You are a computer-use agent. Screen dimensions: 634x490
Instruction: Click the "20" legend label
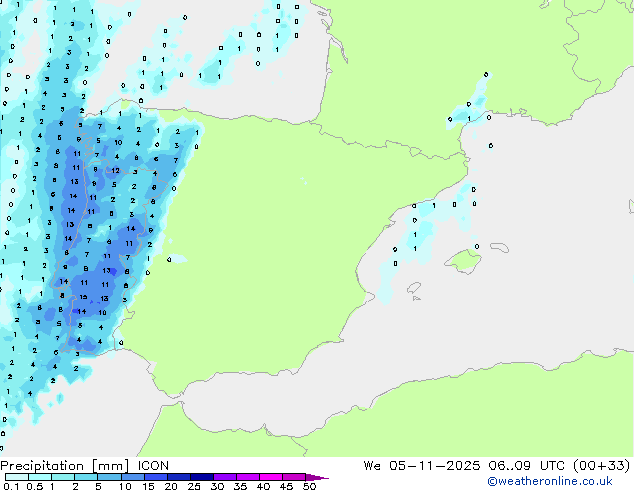pos(171,486)
